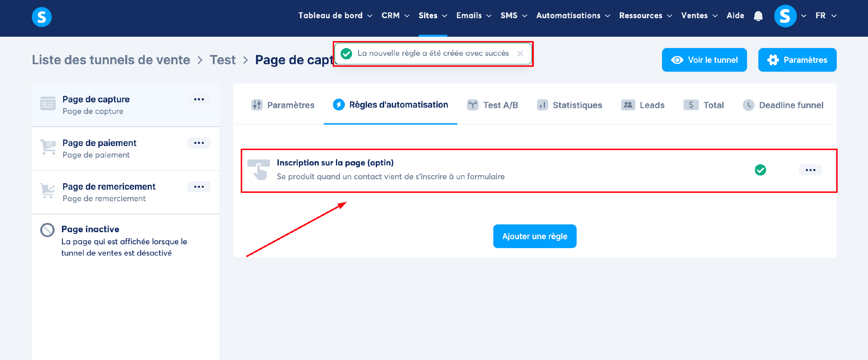Go to Liste des tunnels de vente breadcrumb
Image resolution: width=868 pixels, height=360 pixels.
[111, 60]
